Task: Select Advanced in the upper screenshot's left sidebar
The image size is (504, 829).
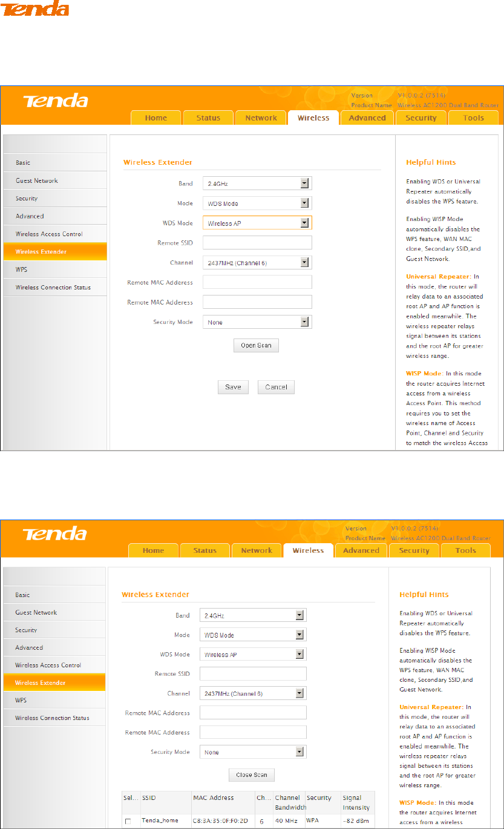Action: 55,216
